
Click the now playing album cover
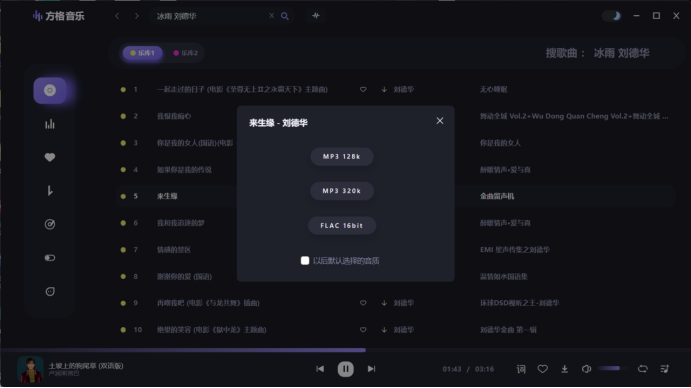[x=30, y=369]
